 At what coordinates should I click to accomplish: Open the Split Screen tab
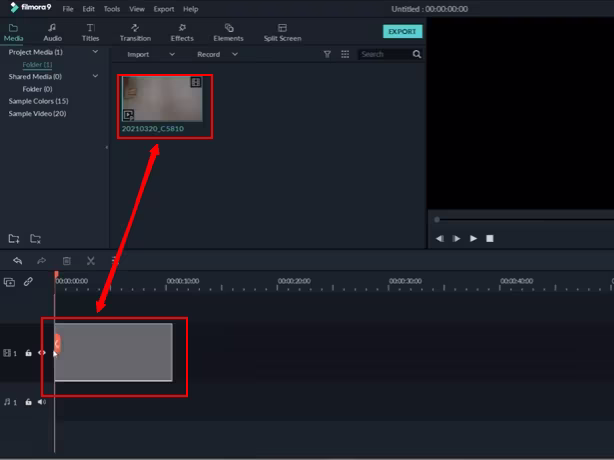pyautogui.click(x=282, y=33)
